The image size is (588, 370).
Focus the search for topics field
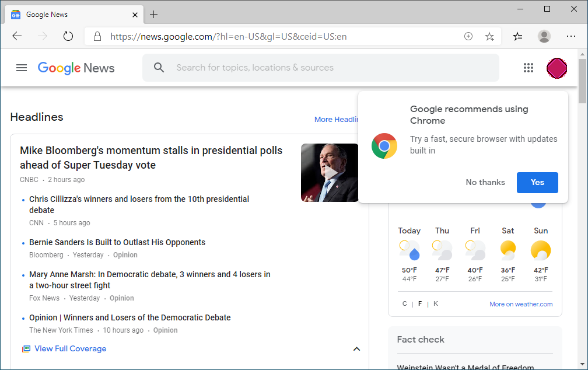coord(321,68)
